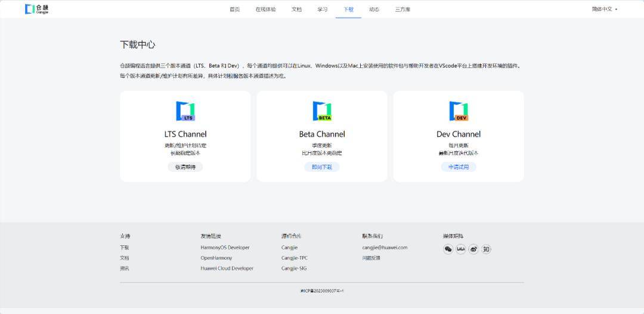The image size is (644, 314).
Task: Click the 下载中心 page heading
Action: click(138, 45)
